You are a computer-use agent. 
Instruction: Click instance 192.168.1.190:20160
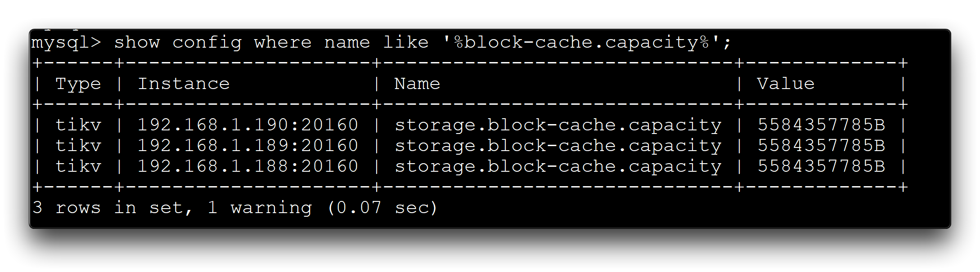(x=247, y=125)
